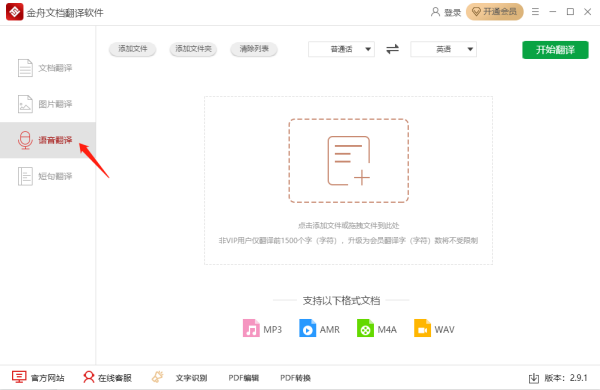
Task: Minimize the window
Action: click(553, 12)
